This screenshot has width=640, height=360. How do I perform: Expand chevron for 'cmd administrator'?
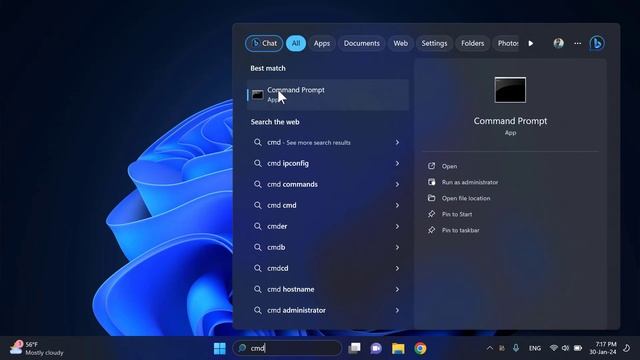pos(397,310)
